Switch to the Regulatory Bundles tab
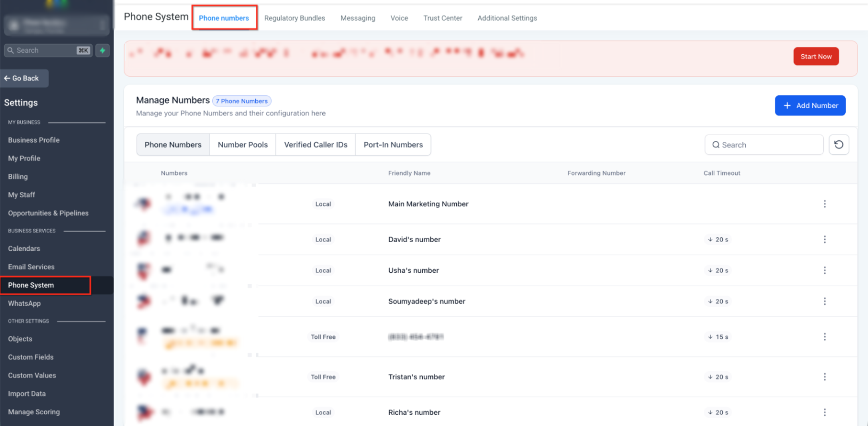This screenshot has height=426, width=868. [294, 18]
